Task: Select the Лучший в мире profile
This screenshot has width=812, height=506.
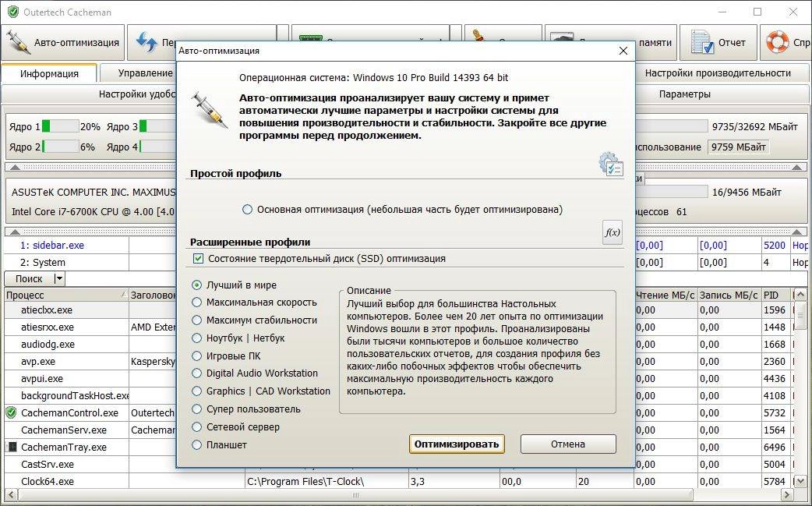Action: click(197, 285)
